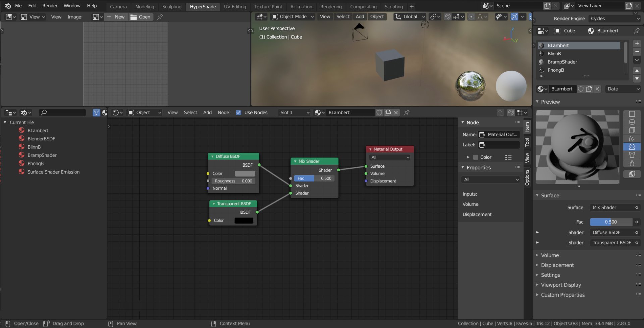Open the material link Data dropdown
The height and width of the screenshot is (328, 644).
pyautogui.click(x=623, y=89)
